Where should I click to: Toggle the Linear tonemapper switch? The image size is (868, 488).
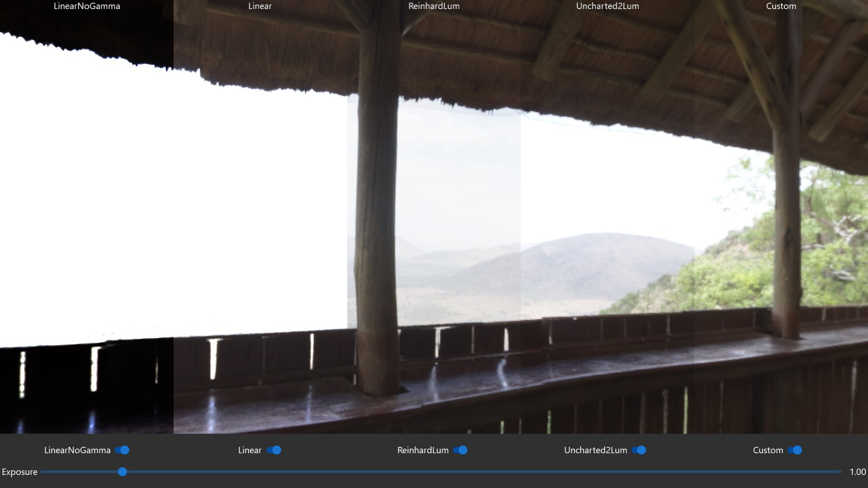[x=274, y=450]
